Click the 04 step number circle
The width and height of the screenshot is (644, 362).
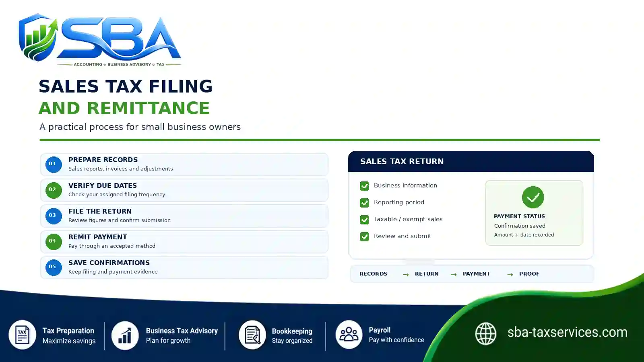[x=53, y=241]
